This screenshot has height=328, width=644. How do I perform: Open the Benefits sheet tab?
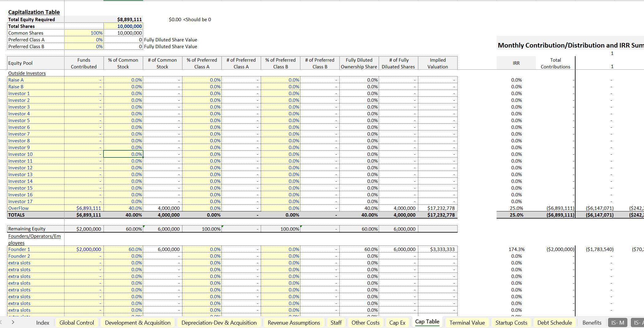592,322
